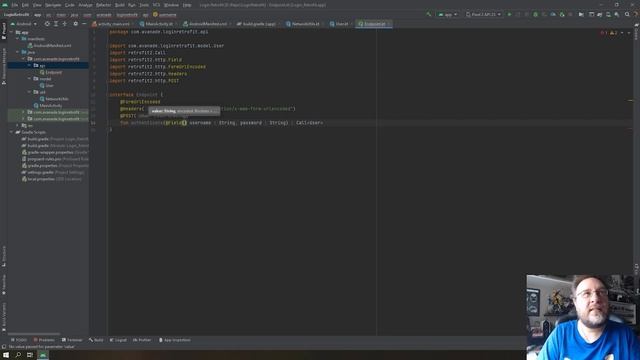640x360 pixels.
Task: Open Search Everywhere magnifier icon in toolbar
Action: coord(627,14)
